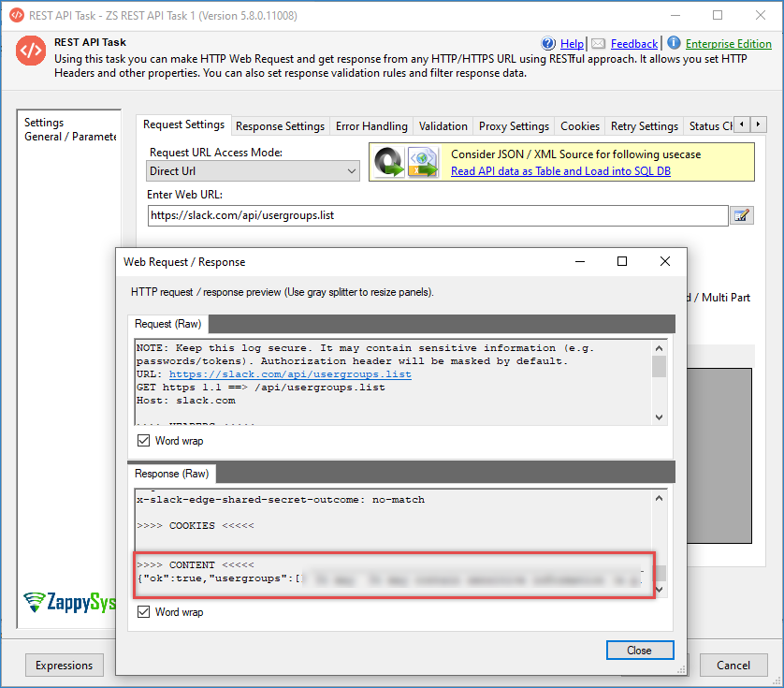
Task: Click the red REST API Task logo
Action: [x=31, y=52]
